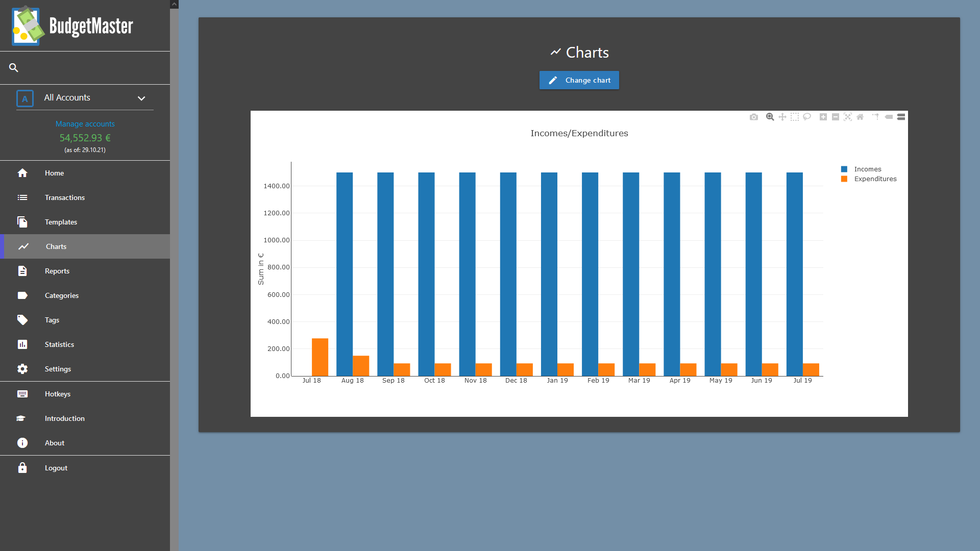Open the Manage accounts link
The height and width of the screenshot is (551, 980).
click(85, 124)
